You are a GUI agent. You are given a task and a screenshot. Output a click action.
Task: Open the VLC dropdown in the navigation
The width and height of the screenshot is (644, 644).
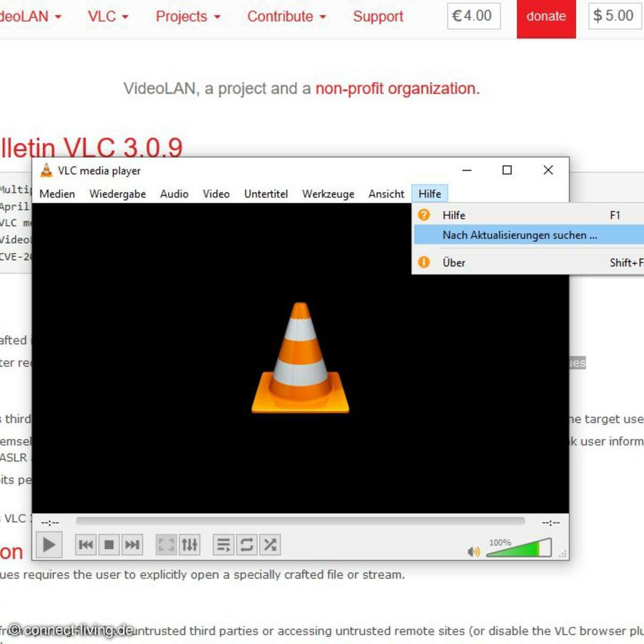coord(107,16)
